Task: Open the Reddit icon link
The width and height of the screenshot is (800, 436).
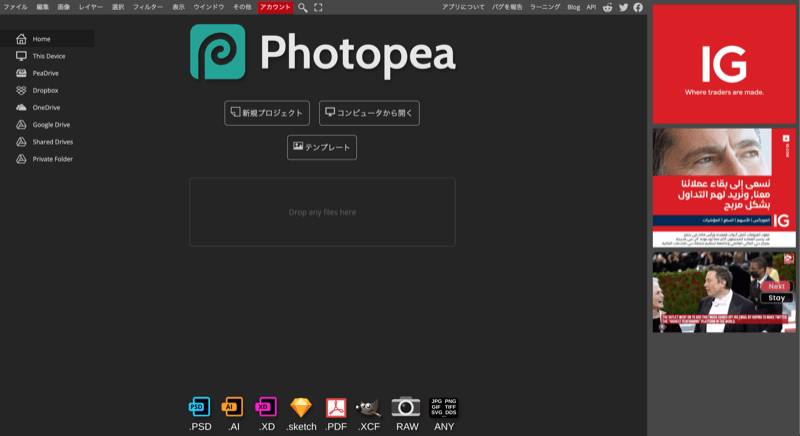Action: pyautogui.click(x=607, y=7)
